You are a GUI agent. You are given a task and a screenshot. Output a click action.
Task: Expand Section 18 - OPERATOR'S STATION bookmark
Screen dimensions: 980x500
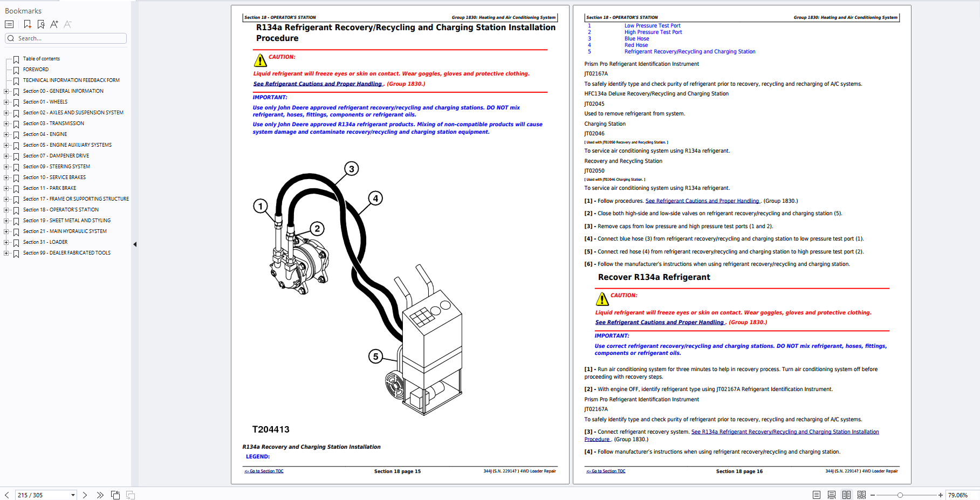click(6, 210)
